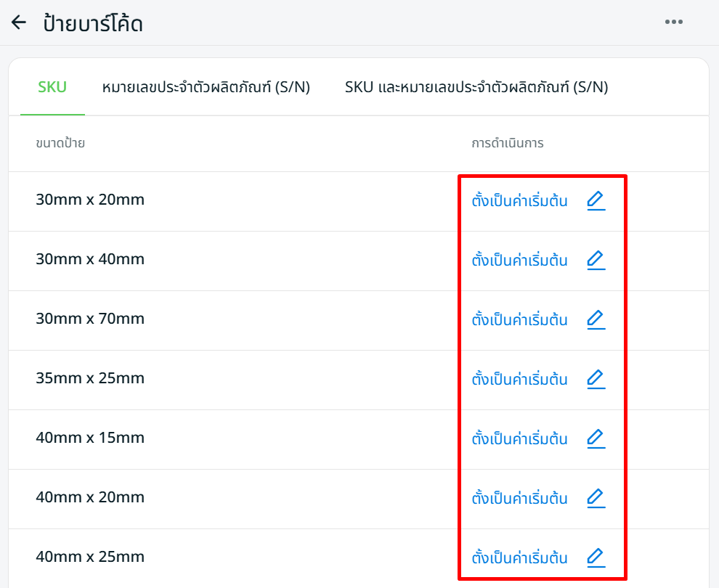Make 40mm x 25mm the default size
This screenshot has width=719, height=588.
tap(519, 558)
